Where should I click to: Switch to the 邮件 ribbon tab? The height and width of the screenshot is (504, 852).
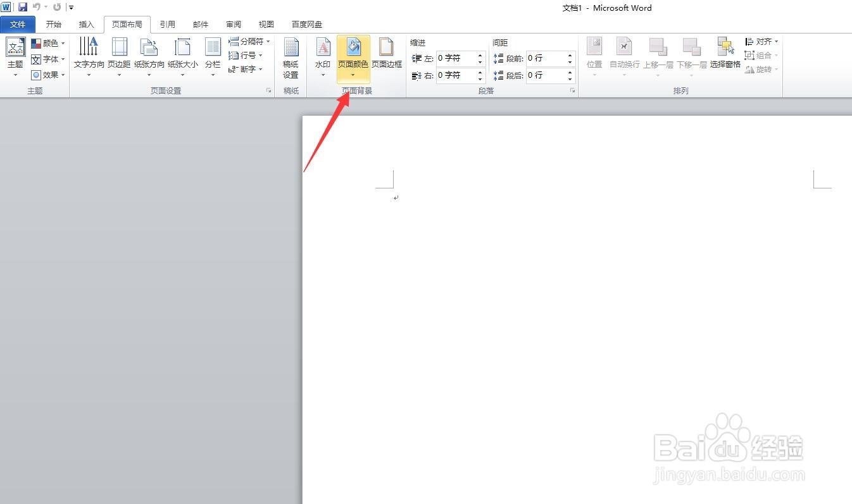tap(201, 25)
